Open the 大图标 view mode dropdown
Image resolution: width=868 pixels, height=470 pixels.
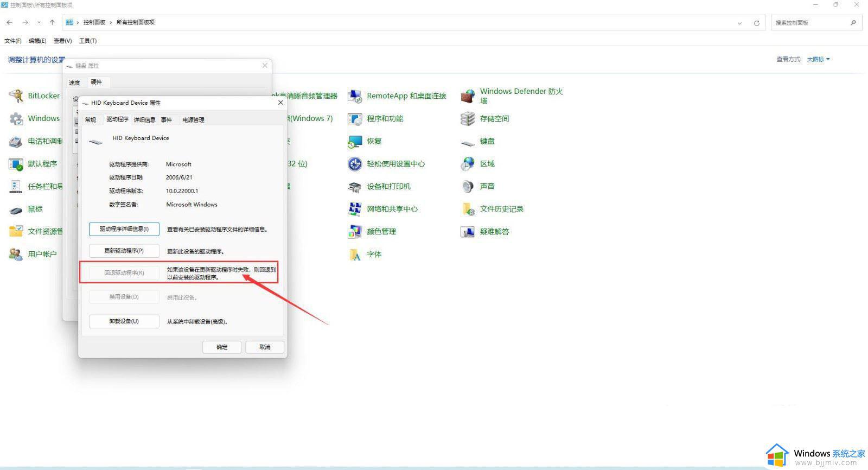[818, 59]
